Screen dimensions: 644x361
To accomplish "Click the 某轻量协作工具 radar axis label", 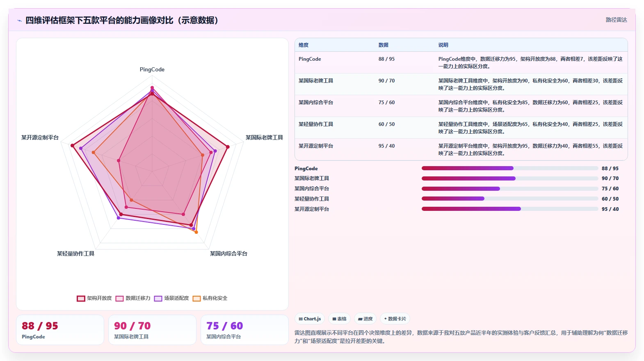I will (75, 254).
